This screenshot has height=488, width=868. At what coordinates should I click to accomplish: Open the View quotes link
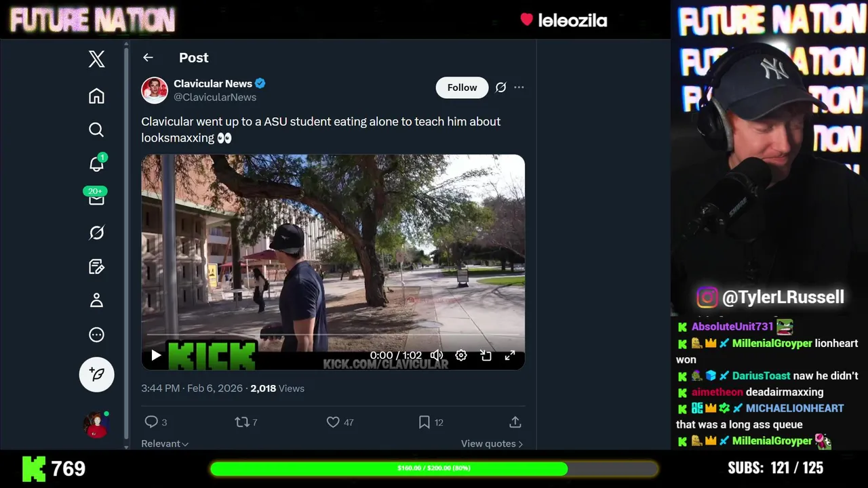(x=492, y=443)
